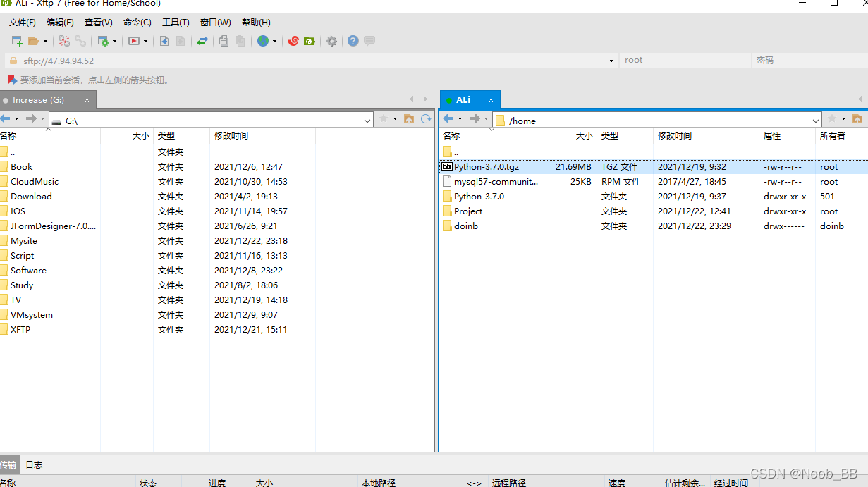
Task: Click the New Session toolbar icon
Action: pyautogui.click(x=17, y=41)
